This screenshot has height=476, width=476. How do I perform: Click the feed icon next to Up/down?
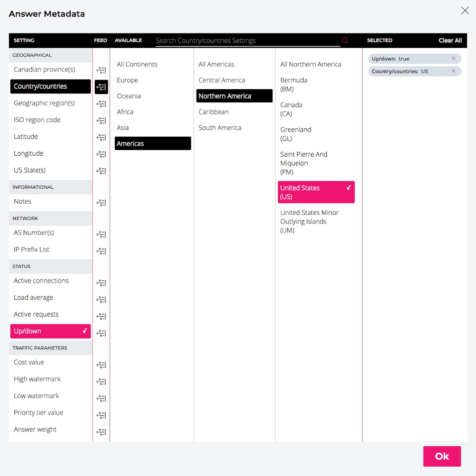[101, 332]
